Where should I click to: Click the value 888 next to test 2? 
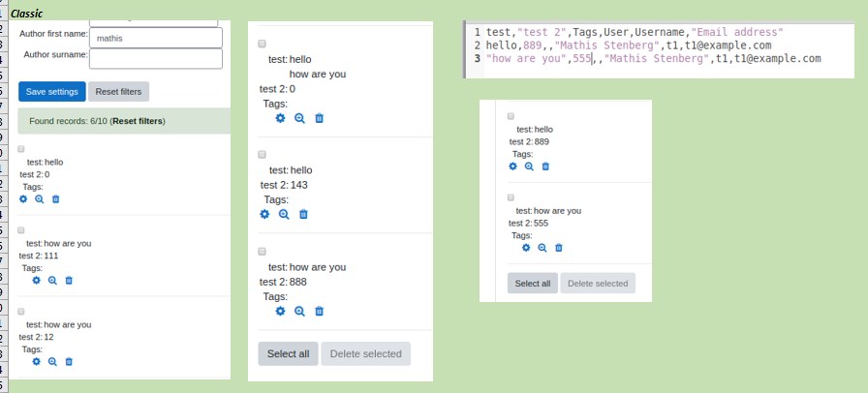[x=297, y=282]
